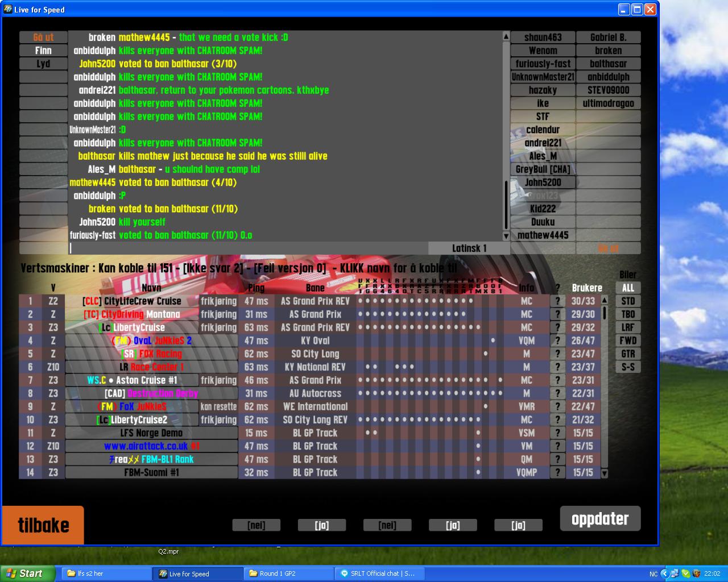Click the chat message input field
Screen dimensions: 728x582
click(x=248, y=248)
